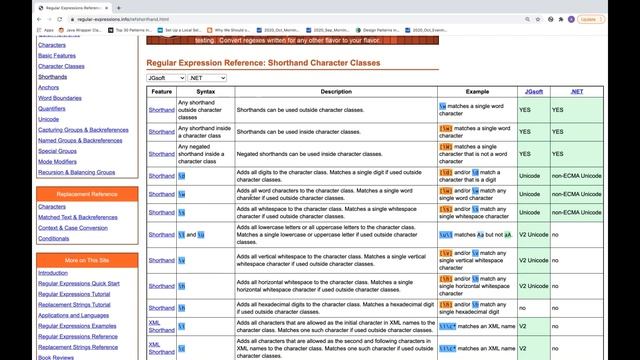
Task: Click the More on This Site header
Action: (87, 260)
